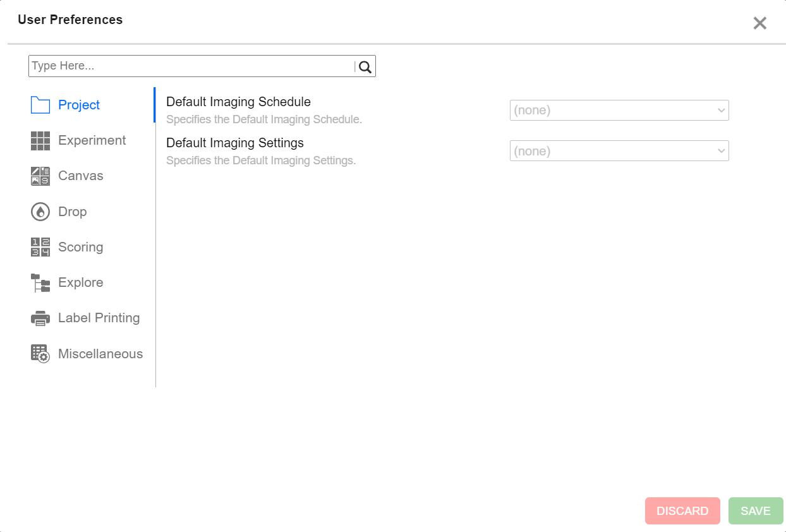Click the Label Printing printer icon

tap(40, 318)
